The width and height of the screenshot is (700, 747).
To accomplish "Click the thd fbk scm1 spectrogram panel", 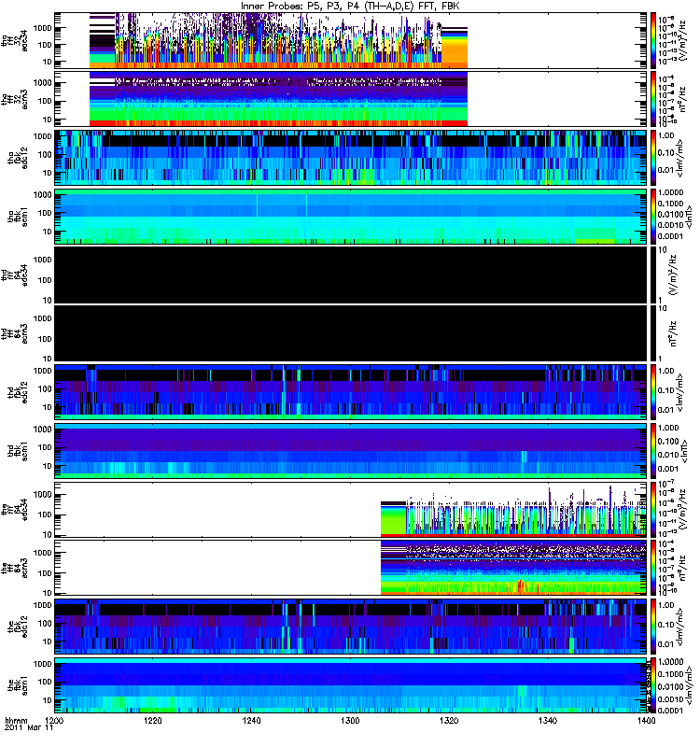I will click(x=351, y=451).
